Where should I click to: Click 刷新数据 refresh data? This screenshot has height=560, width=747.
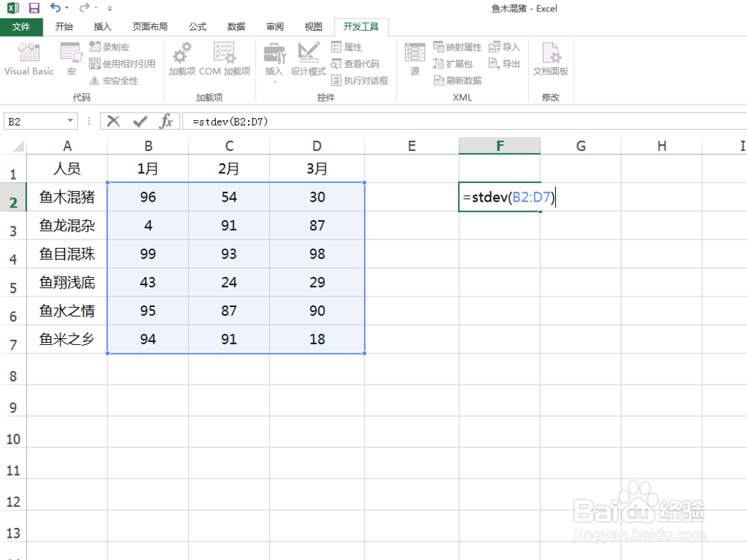pos(457,80)
